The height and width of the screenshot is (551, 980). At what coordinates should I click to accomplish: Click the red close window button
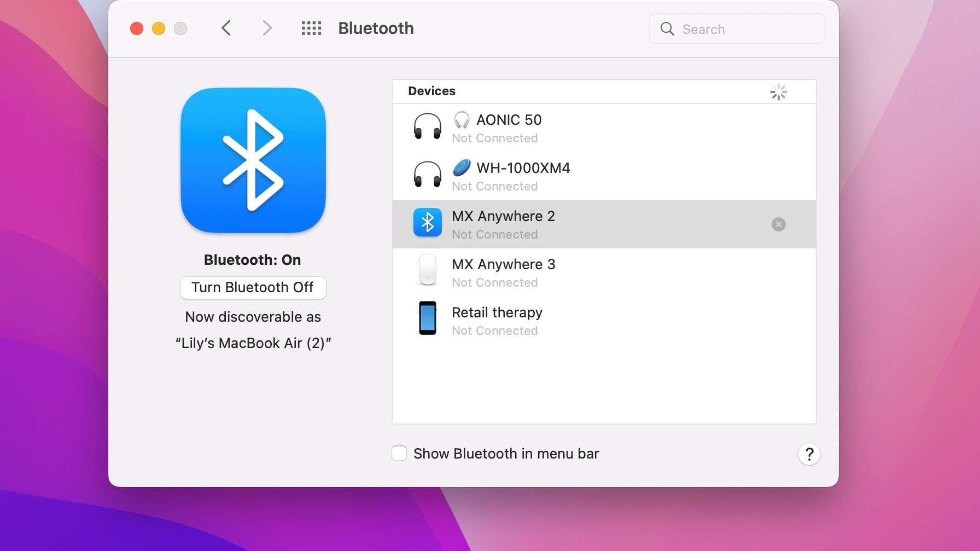[x=137, y=28]
